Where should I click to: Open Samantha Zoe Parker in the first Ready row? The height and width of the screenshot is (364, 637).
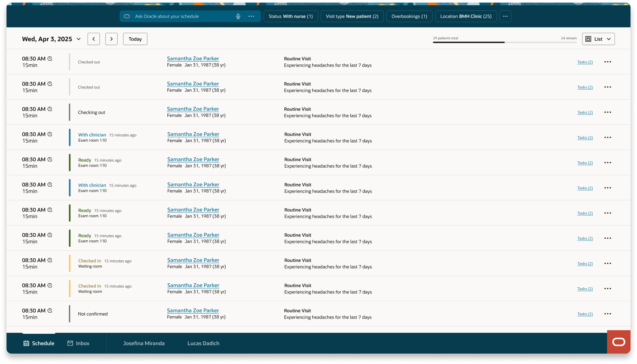coord(193,159)
